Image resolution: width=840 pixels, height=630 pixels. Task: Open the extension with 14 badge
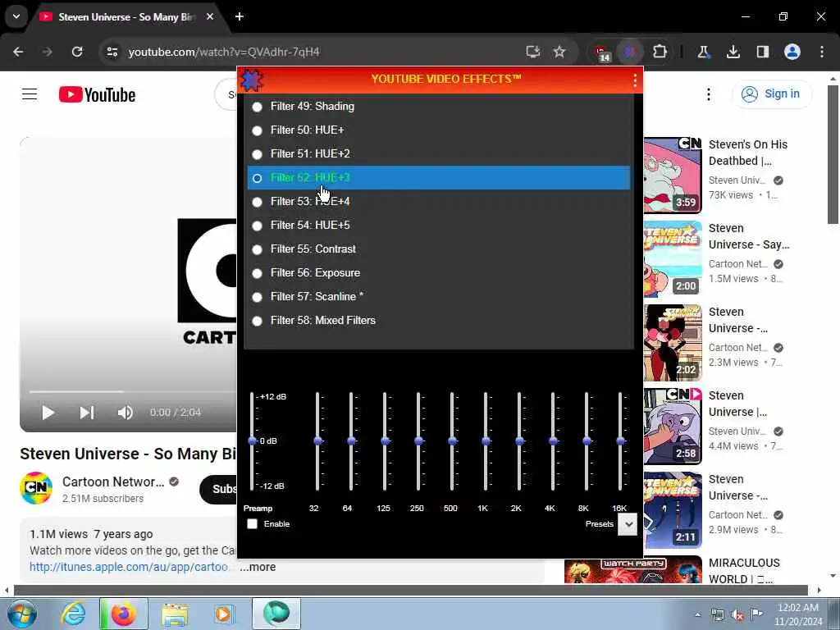601,53
